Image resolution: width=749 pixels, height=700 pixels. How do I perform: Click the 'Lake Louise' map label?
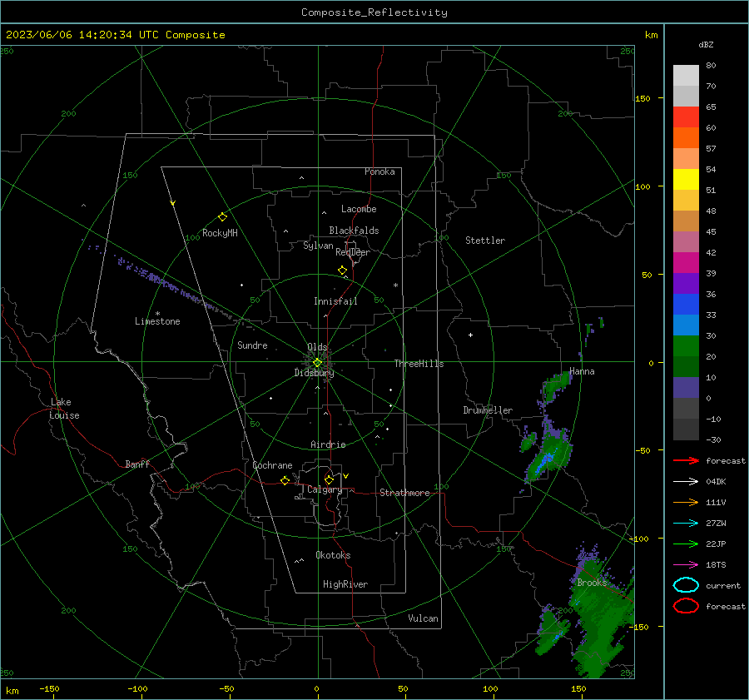tap(64, 409)
